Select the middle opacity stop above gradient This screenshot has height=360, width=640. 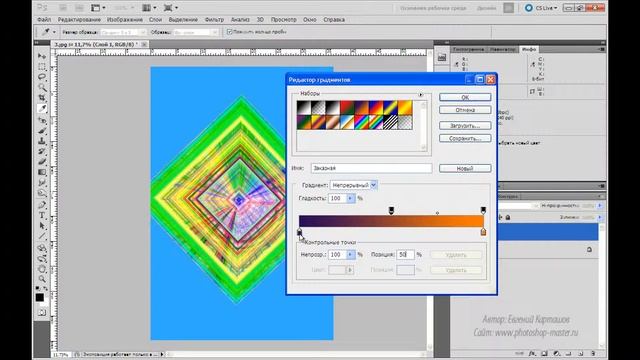(x=391, y=210)
